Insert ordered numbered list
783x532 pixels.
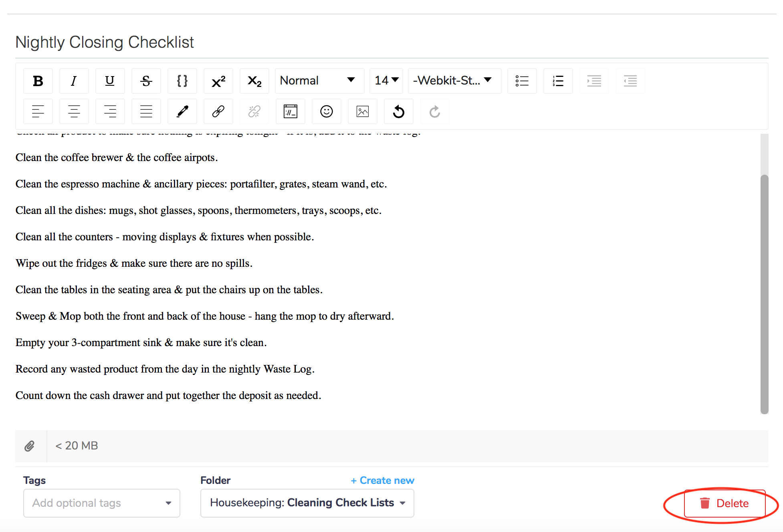pyautogui.click(x=558, y=81)
